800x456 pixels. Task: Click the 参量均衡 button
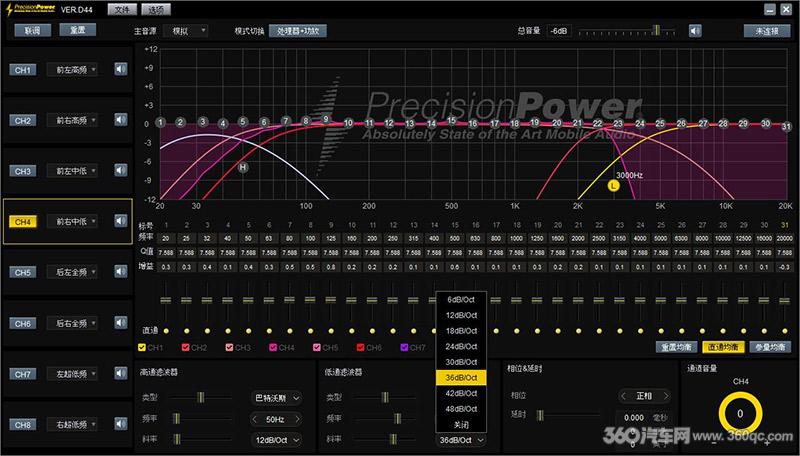[x=770, y=347]
